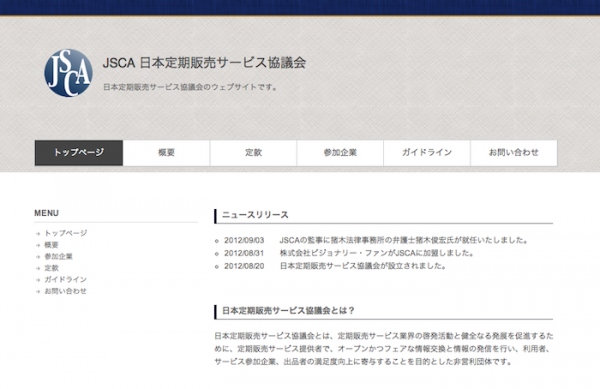Click the MENU sidebar heading
The height and width of the screenshot is (389, 600).
click(x=47, y=213)
